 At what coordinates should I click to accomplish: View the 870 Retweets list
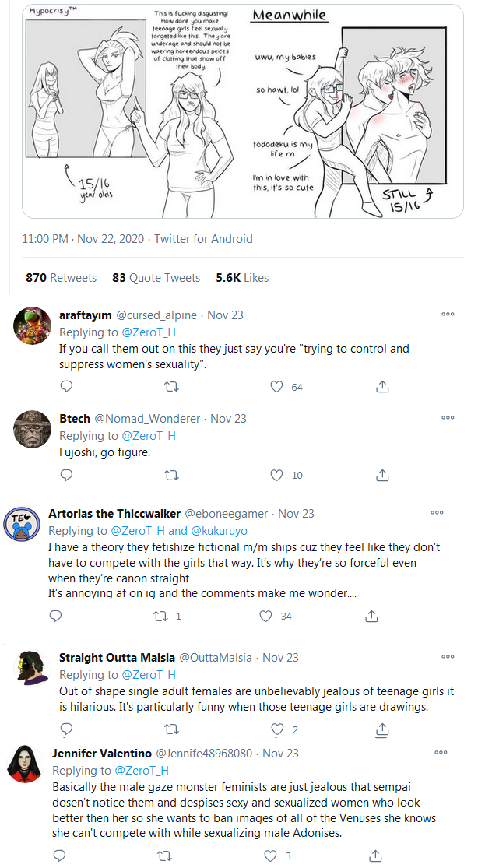61,278
